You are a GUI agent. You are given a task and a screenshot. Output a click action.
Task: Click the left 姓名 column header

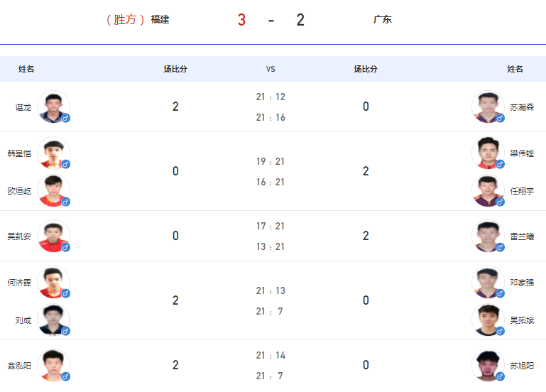pyautogui.click(x=26, y=69)
